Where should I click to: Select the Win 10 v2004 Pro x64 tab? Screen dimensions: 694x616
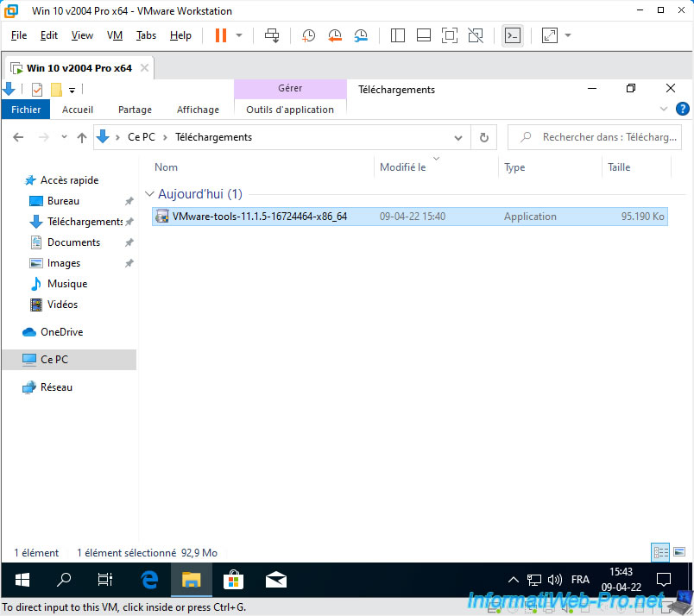click(x=79, y=68)
